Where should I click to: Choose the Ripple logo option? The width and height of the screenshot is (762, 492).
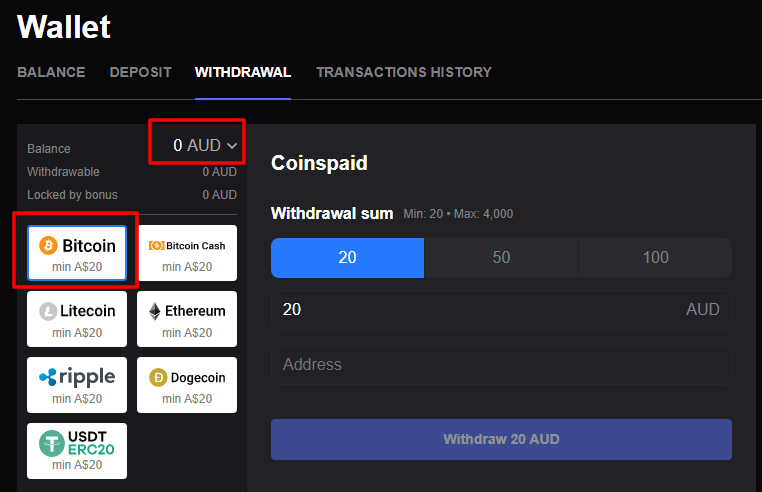[77, 377]
